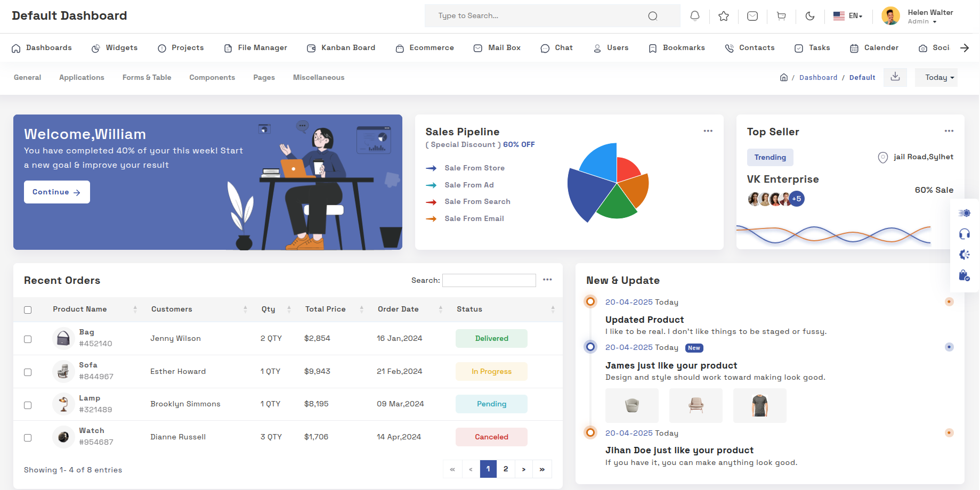Open Sales Pipeline options menu
980x490 pixels.
[x=708, y=131]
